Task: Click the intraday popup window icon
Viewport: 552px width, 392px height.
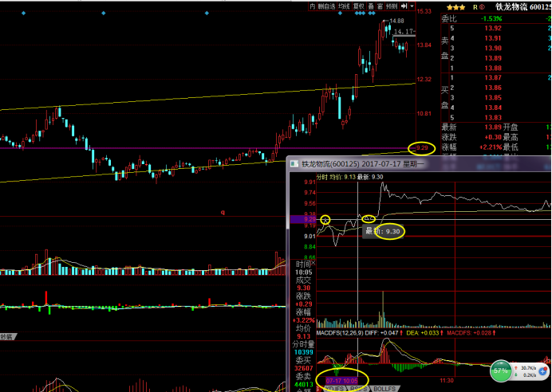Action: [x=294, y=165]
